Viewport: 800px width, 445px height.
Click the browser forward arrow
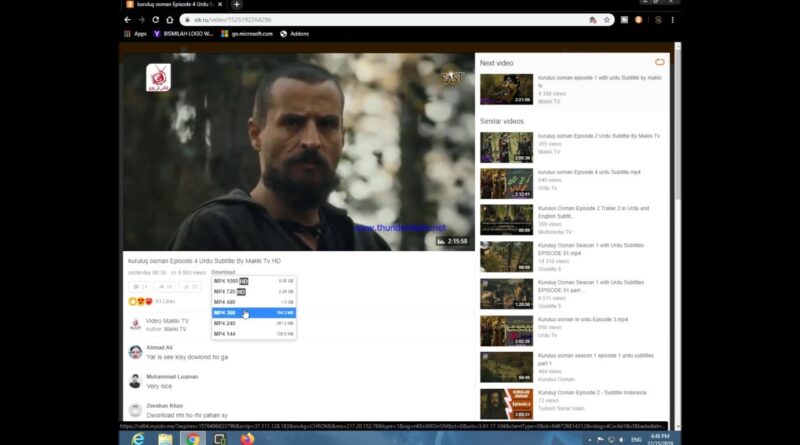[141, 20]
